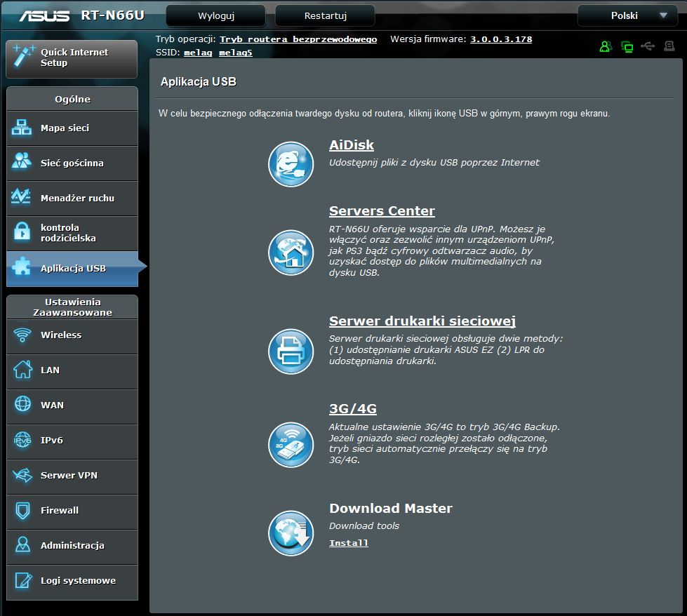Viewport: 687px width, 616px height.
Task: Click the ASUS logo
Action: tap(44, 15)
